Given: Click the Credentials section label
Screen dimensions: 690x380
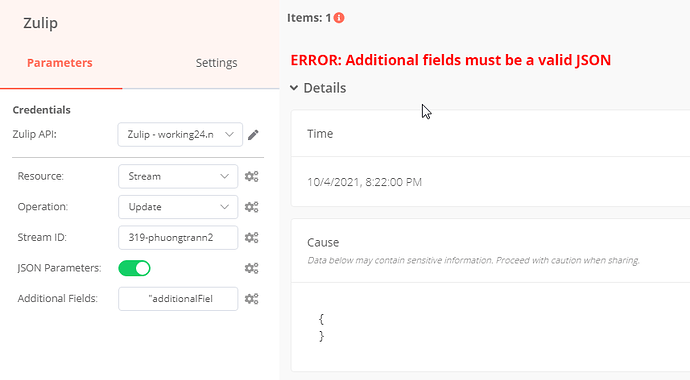Looking at the screenshot, I should pyautogui.click(x=41, y=110).
